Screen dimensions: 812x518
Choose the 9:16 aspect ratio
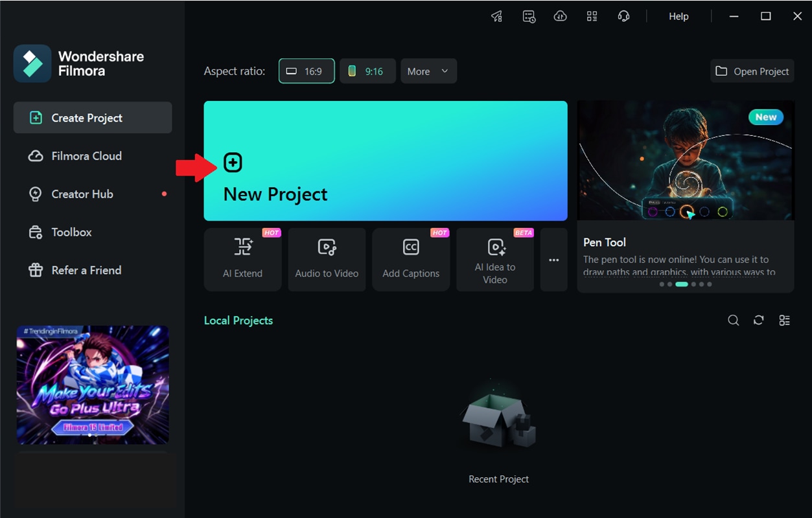pos(367,71)
